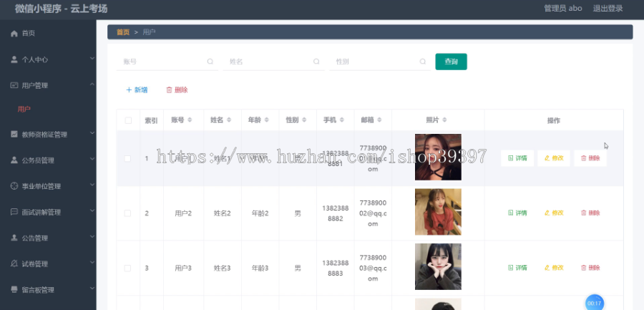Viewport: 644px width, 310px height.
Task: Click 退出登录 in the top bar
Action: (x=608, y=8)
